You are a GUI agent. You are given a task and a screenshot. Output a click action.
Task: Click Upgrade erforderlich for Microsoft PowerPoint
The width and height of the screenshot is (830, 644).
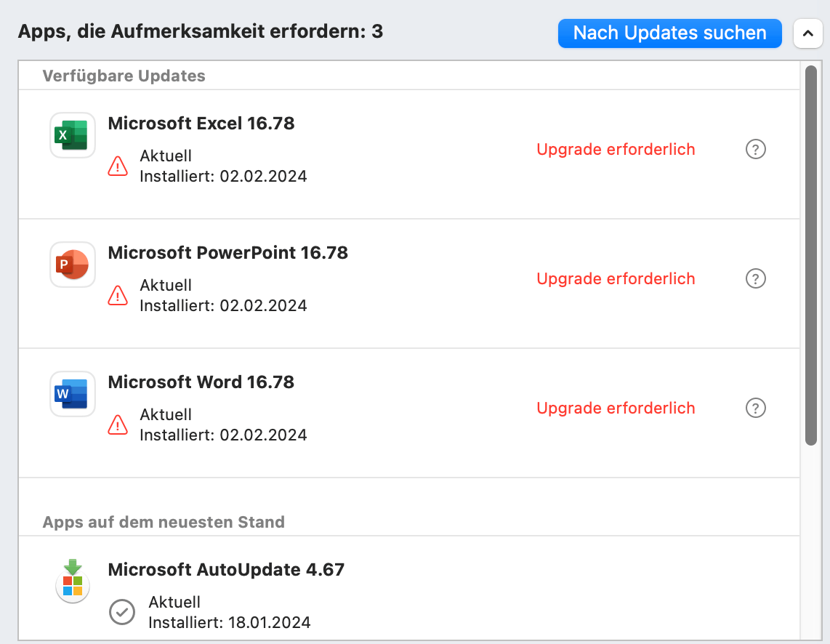pos(616,279)
